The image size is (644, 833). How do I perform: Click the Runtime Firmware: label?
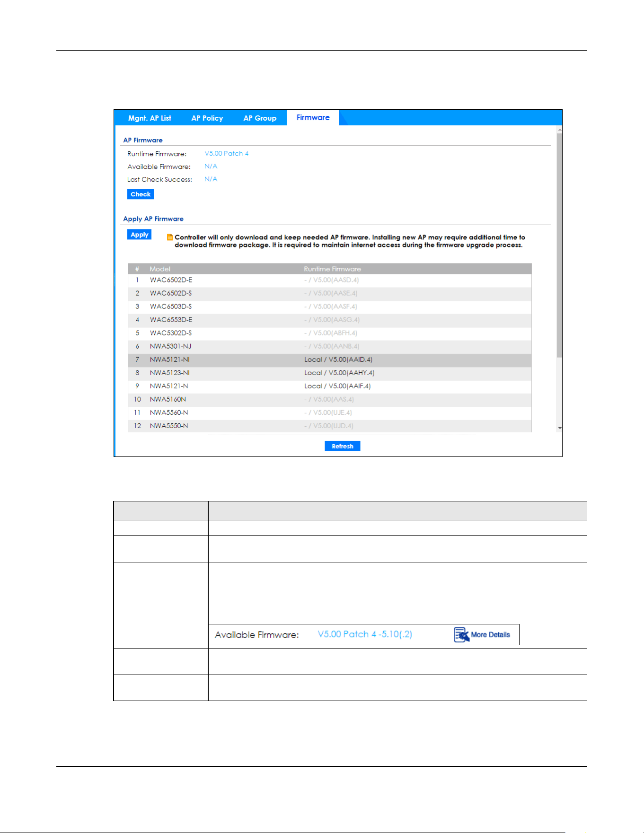pyautogui.click(x=157, y=154)
